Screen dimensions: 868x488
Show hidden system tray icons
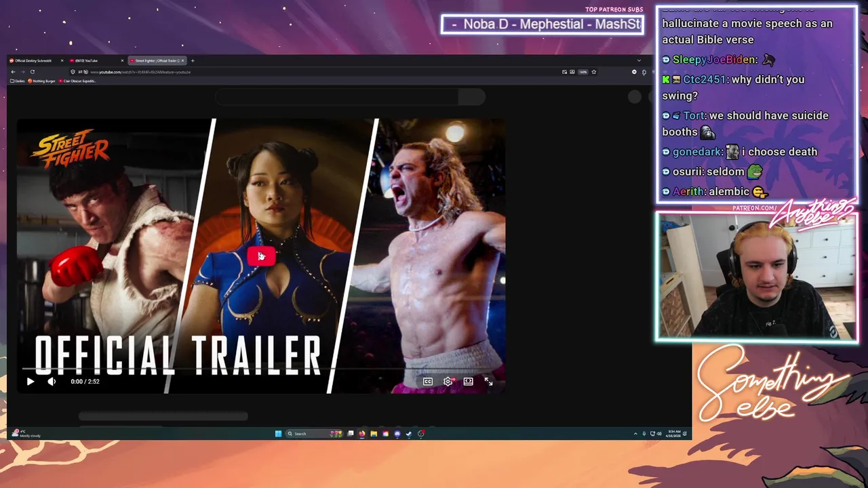[x=635, y=434]
